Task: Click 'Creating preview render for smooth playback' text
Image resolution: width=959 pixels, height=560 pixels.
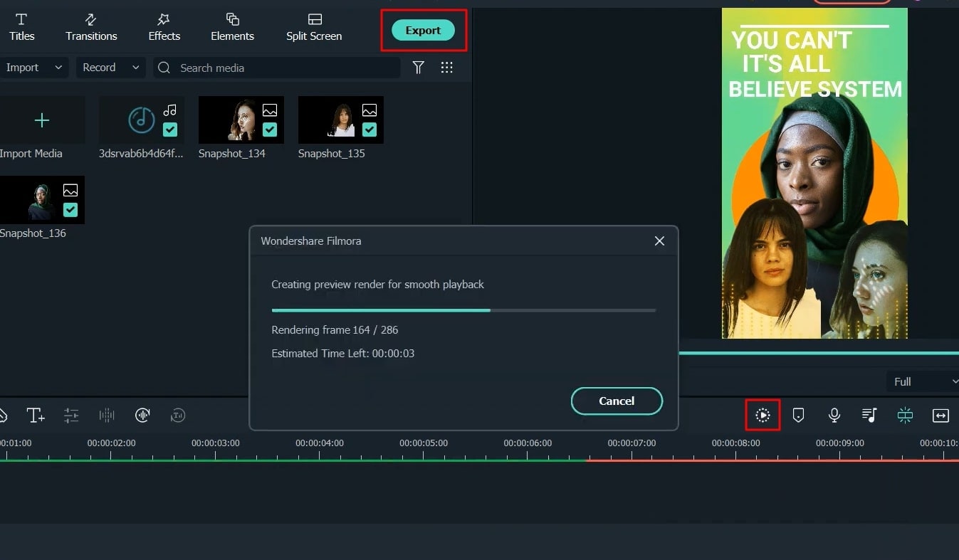Action: [x=377, y=285]
